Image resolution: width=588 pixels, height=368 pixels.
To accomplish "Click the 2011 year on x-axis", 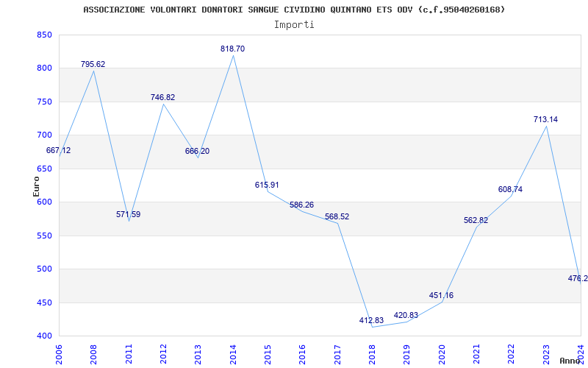I will click(129, 353).
